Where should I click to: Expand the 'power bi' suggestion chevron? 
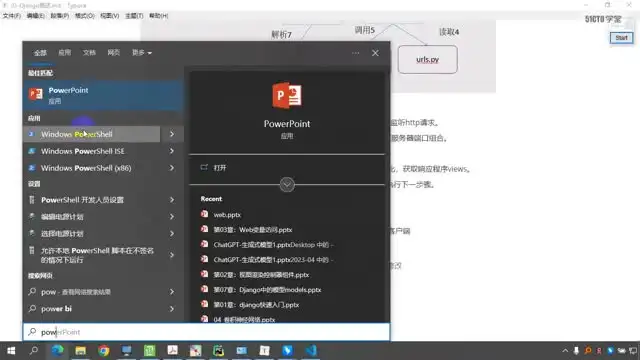172,309
